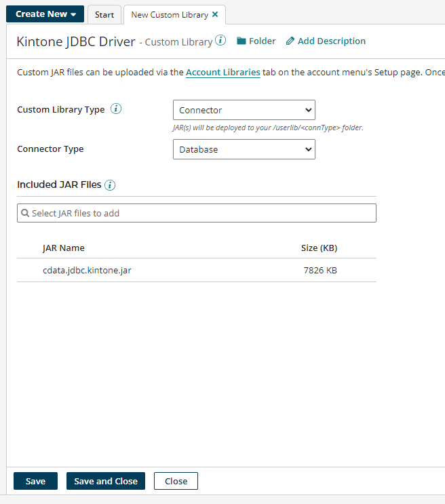Click the info icon beside Custom Library title
The image size is (445, 504).
(220, 41)
